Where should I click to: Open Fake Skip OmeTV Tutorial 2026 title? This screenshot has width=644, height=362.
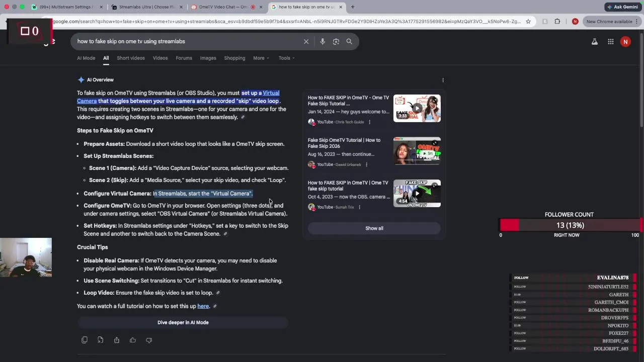pyautogui.click(x=344, y=143)
